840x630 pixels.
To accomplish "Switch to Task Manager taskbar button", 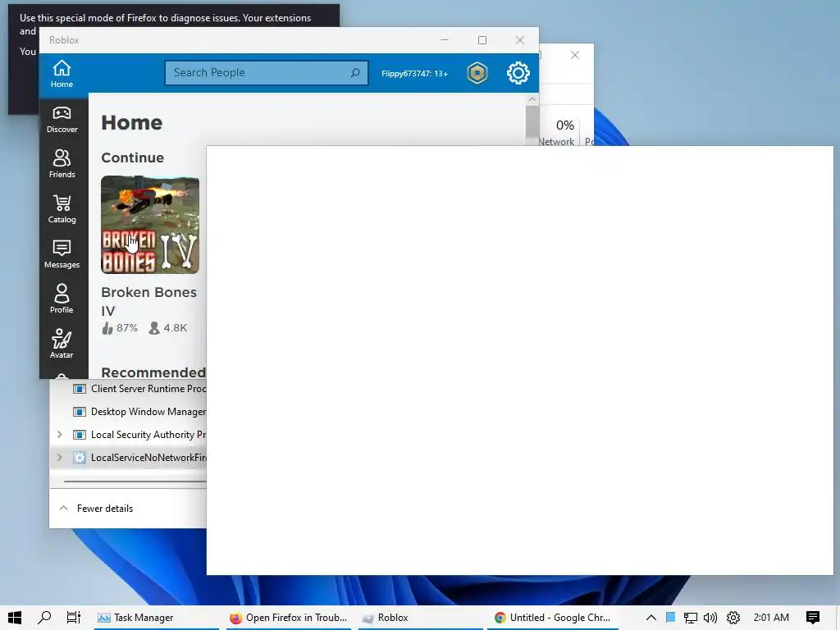I will tap(157, 618).
